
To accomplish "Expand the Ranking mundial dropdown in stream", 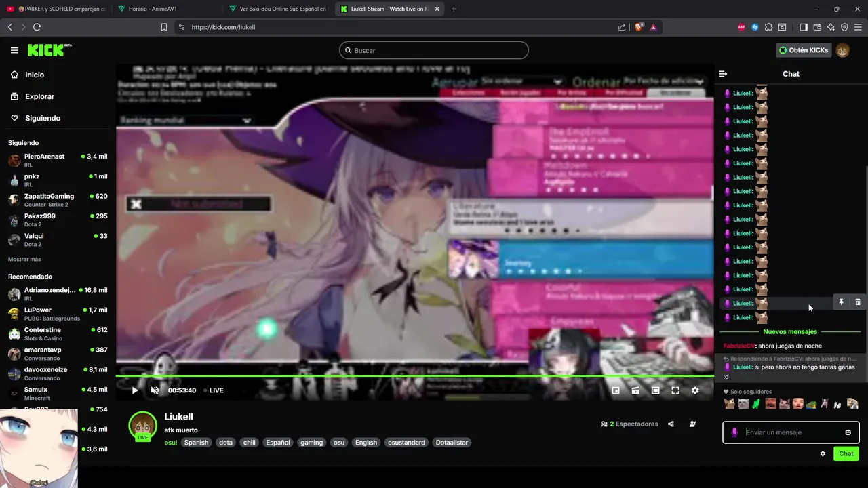I will tap(246, 121).
